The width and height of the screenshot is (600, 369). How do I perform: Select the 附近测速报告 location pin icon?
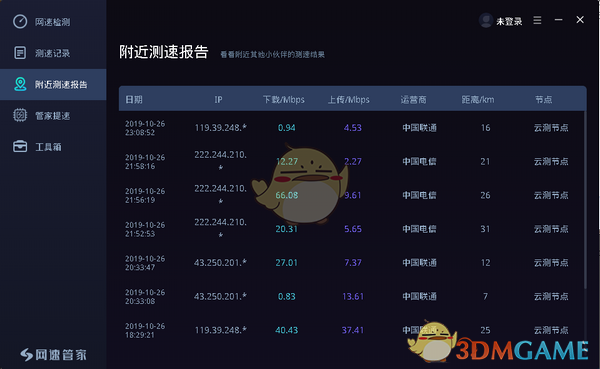(x=20, y=84)
